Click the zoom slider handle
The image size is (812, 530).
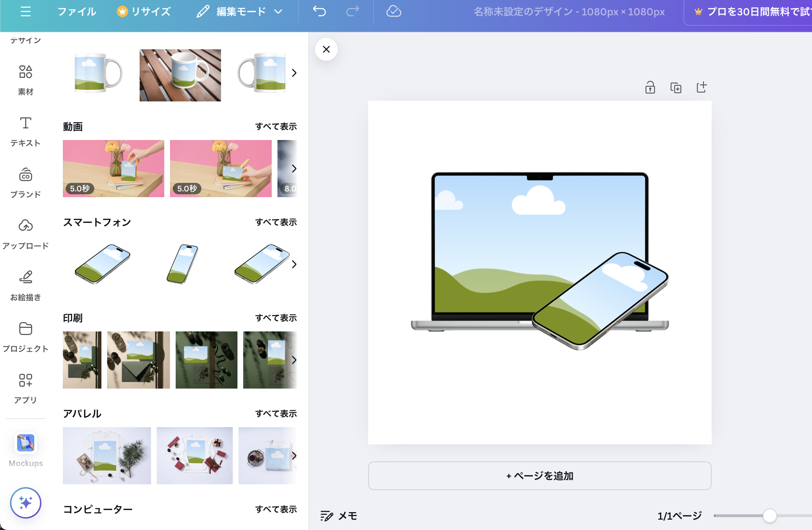(770, 516)
